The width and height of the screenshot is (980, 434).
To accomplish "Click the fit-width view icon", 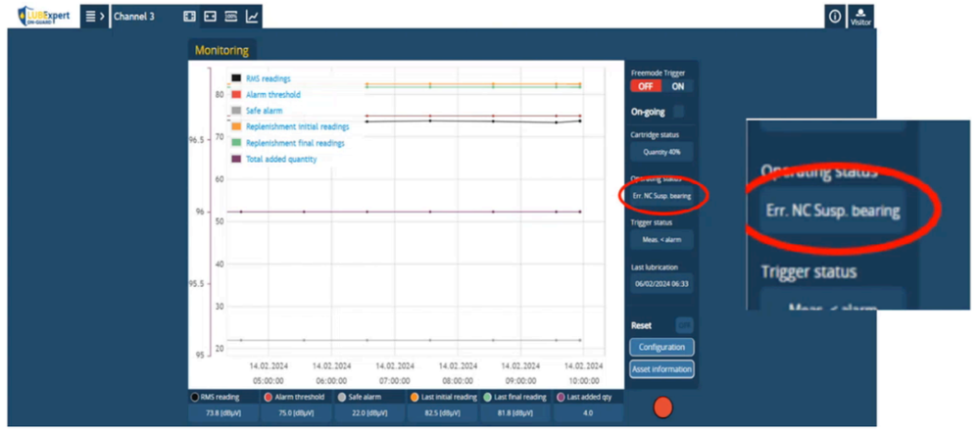I will [x=211, y=17].
